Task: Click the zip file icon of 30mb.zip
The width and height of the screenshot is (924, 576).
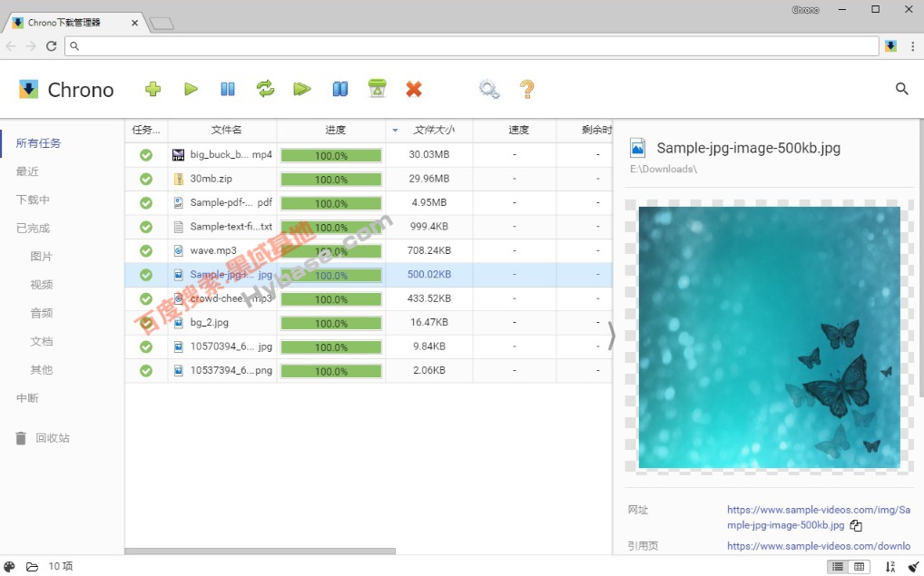Action: tap(178, 179)
